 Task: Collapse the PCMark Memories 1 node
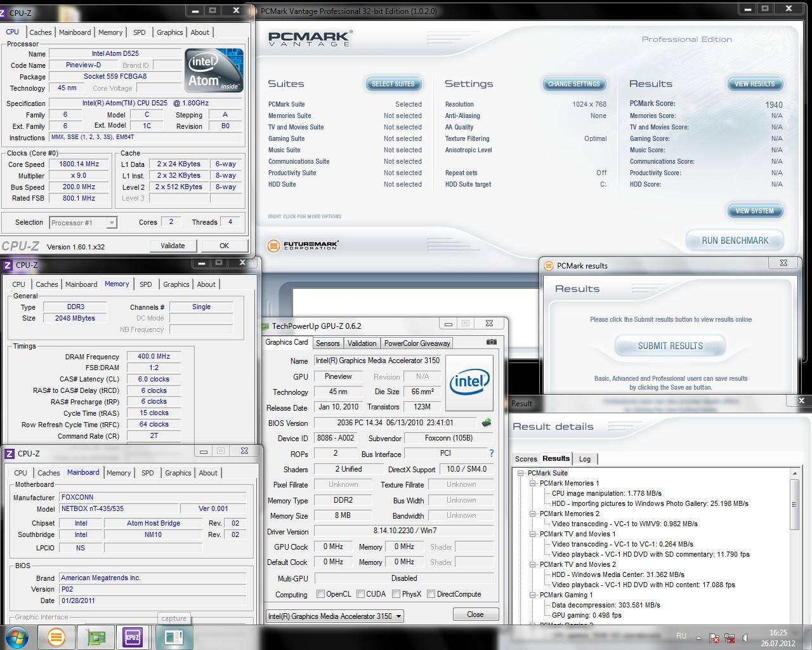click(533, 483)
